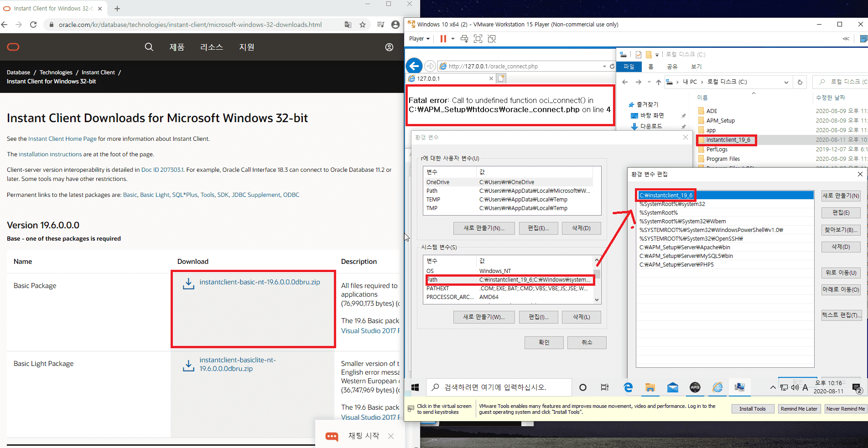This screenshot has height=448, width=868.
Task: Open the APM taskbar application icon
Action: [695, 387]
